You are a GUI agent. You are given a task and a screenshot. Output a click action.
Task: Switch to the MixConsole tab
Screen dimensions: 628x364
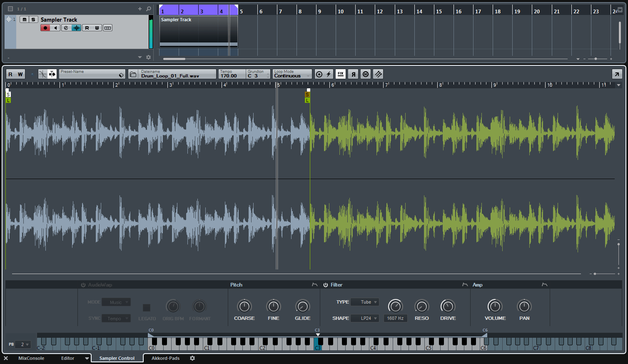[x=31, y=358]
